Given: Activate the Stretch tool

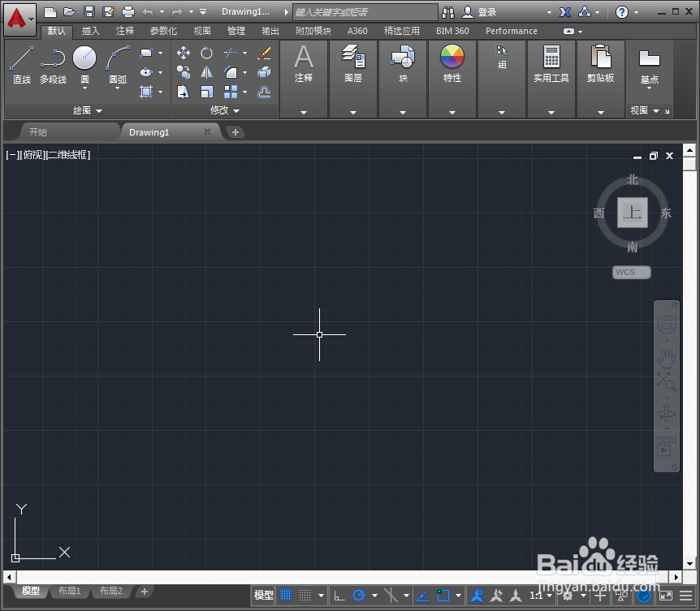Looking at the screenshot, I should [183, 92].
